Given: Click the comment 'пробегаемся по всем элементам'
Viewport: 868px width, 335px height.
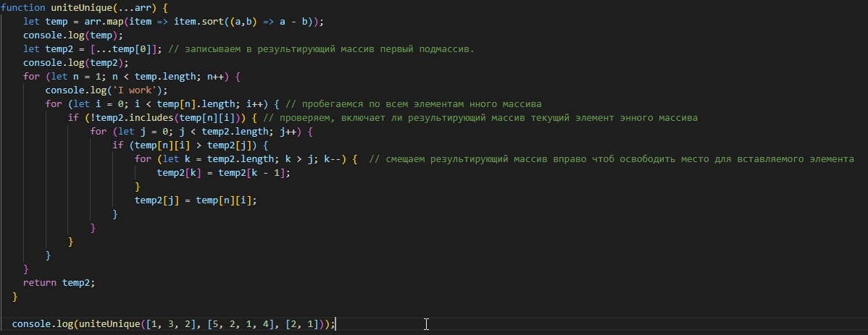Looking at the screenshot, I should click(415, 105).
